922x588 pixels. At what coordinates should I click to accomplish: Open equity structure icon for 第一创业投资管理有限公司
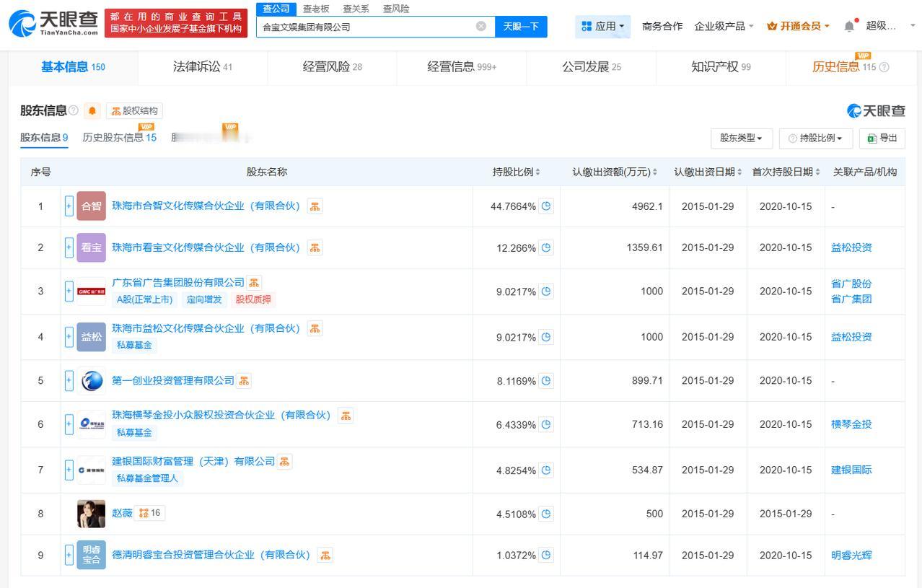244,380
